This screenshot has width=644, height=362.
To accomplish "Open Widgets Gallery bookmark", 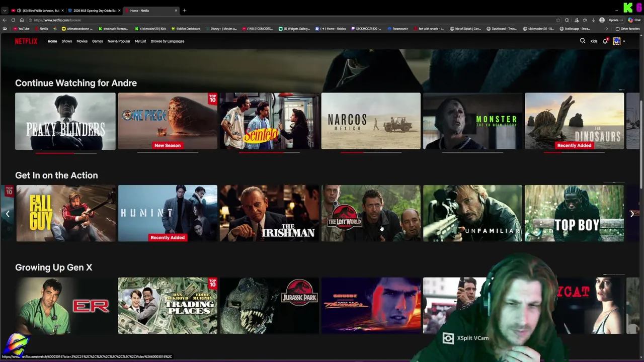I will (x=295, y=29).
